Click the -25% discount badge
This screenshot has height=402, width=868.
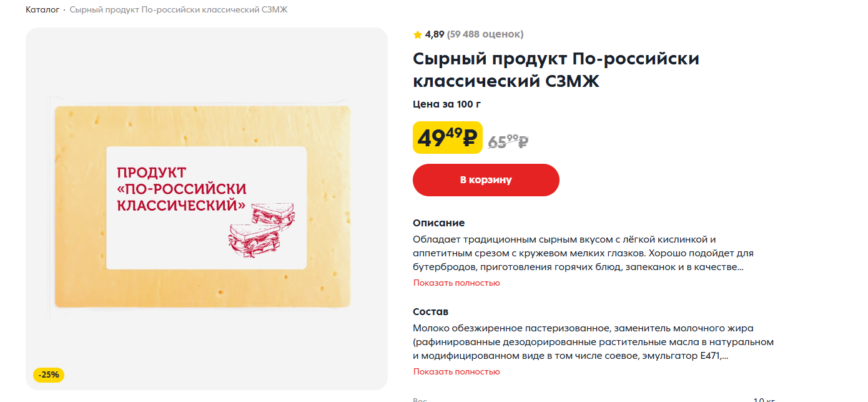tap(49, 375)
